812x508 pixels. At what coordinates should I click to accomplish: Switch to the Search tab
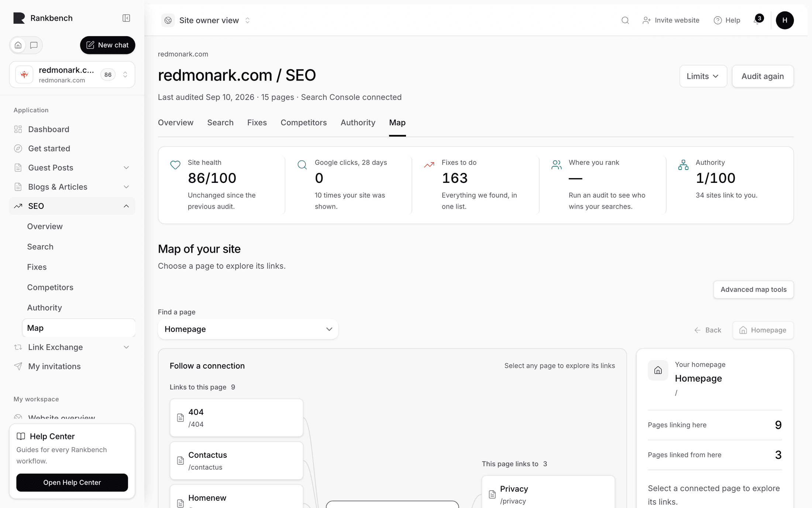coord(220,123)
